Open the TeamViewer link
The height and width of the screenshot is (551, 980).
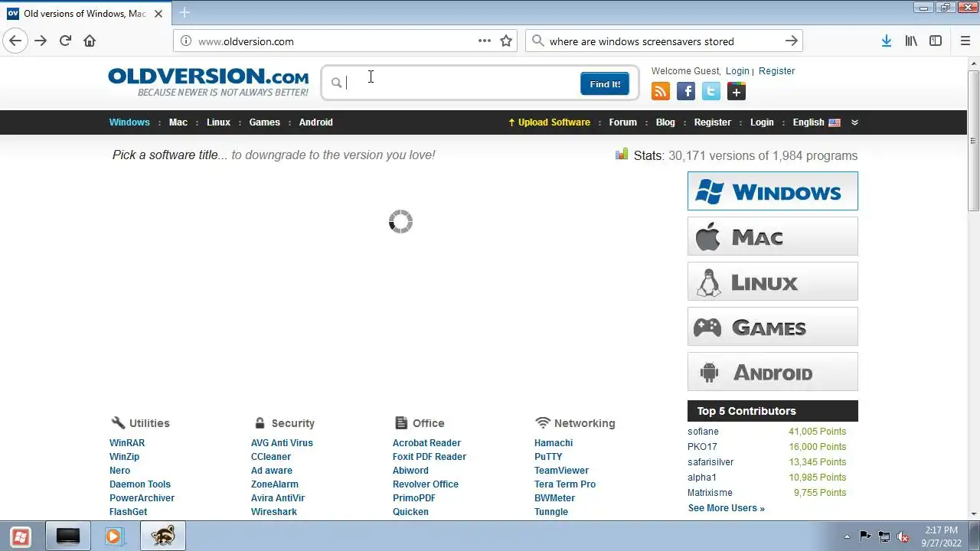562,471
